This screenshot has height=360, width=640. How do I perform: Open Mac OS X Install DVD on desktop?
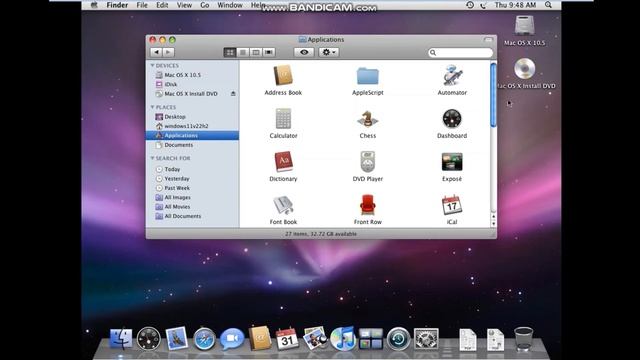tap(524, 69)
